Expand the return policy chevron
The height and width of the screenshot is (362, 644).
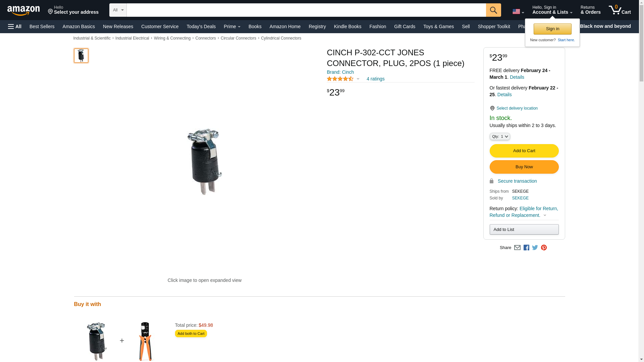tap(545, 216)
